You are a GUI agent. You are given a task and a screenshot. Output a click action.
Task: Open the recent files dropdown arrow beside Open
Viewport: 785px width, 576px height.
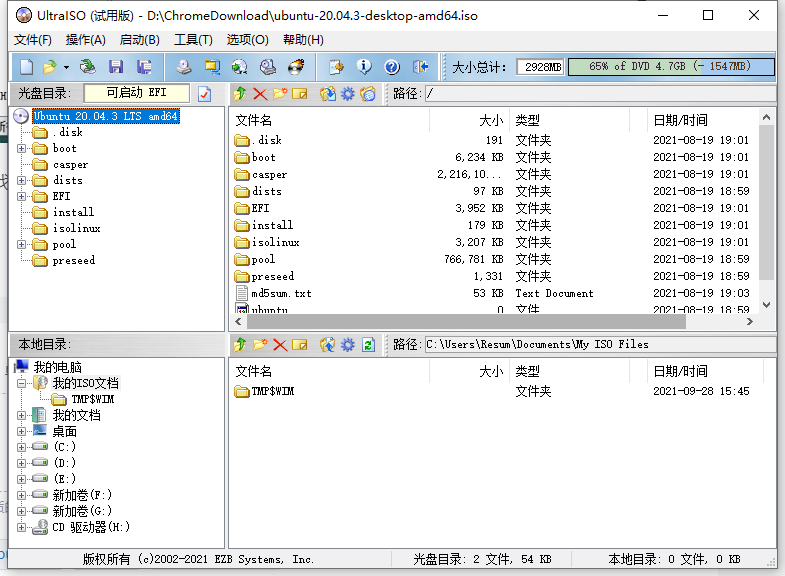click(66, 67)
